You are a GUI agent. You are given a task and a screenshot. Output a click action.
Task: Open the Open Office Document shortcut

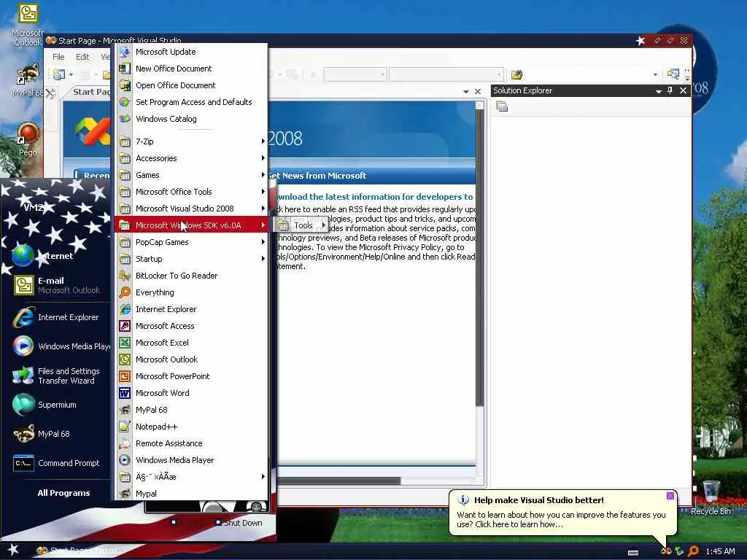click(191, 85)
